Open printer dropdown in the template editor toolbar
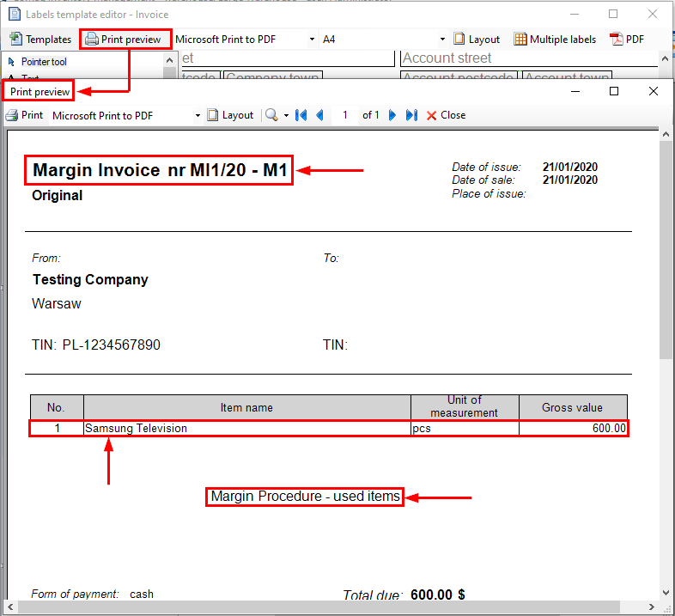Viewport: 675px width, 616px height. pos(312,40)
